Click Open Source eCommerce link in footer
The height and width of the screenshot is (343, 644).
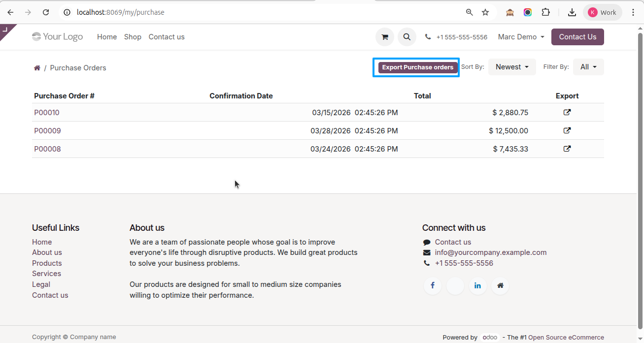pos(566,338)
